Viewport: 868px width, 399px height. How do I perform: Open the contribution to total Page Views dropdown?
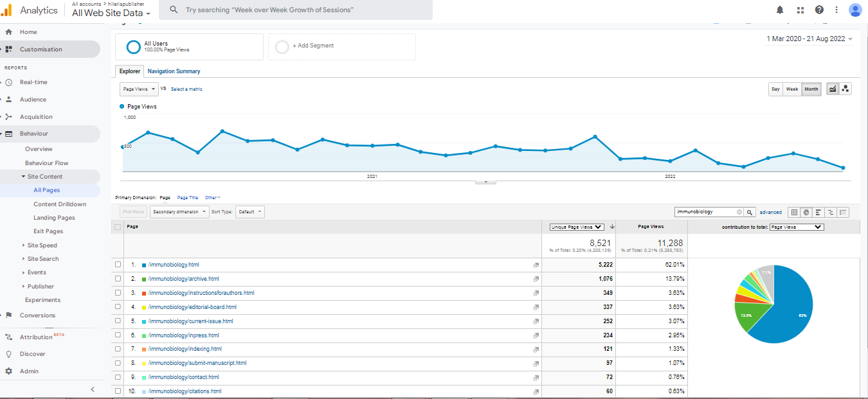[x=796, y=227]
